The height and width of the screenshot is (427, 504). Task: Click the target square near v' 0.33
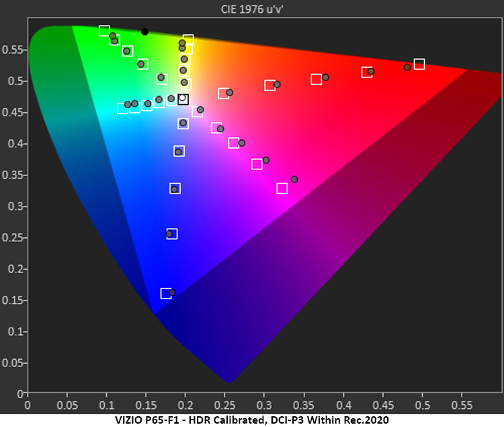pos(175,188)
